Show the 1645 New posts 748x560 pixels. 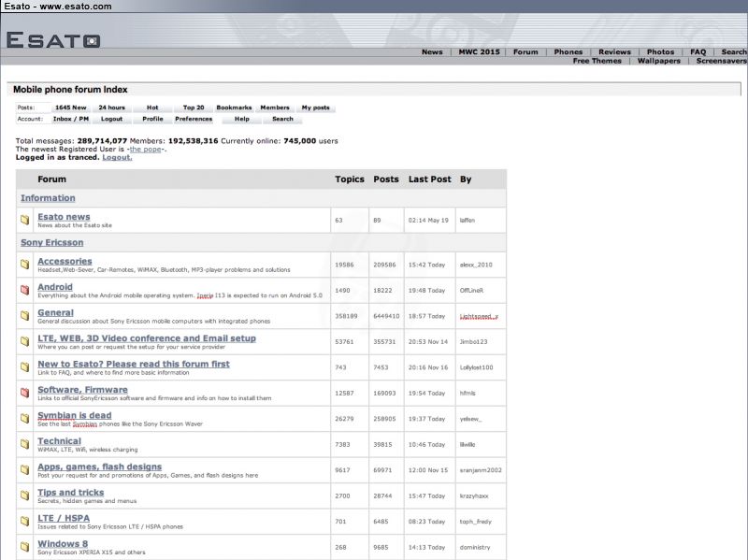tap(71, 108)
